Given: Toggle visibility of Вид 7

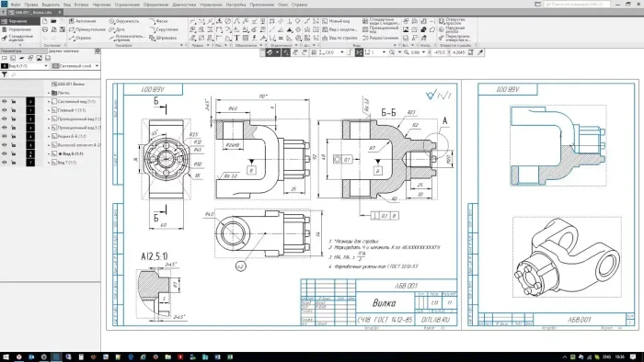Looking at the screenshot, I should 5,163.
